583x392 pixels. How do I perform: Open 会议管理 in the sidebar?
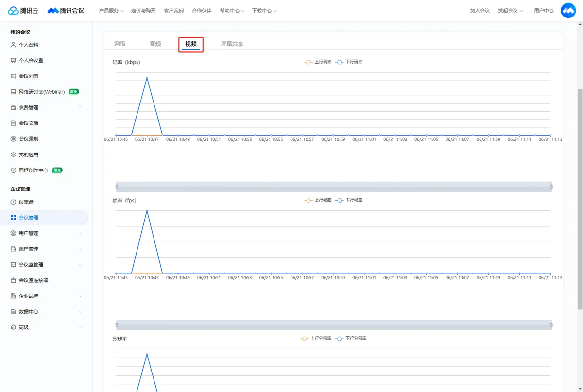[x=29, y=218]
